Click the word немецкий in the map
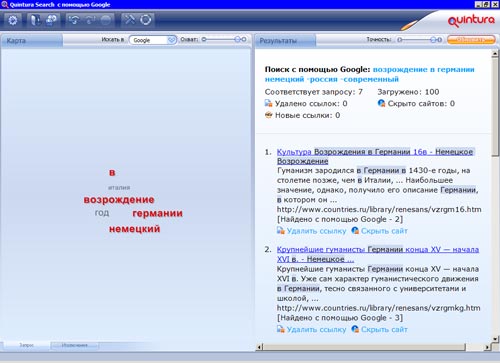The height and width of the screenshot is (363, 500). click(135, 229)
